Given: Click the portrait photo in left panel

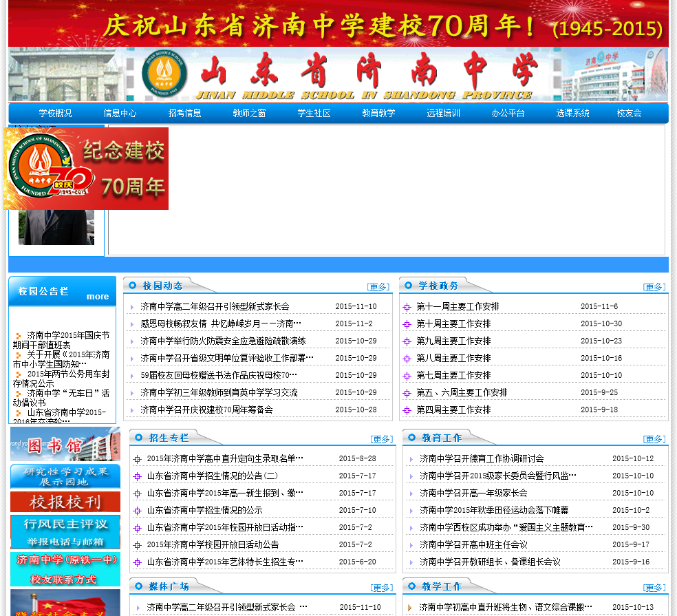Looking at the screenshot, I should click(x=56, y=228).
